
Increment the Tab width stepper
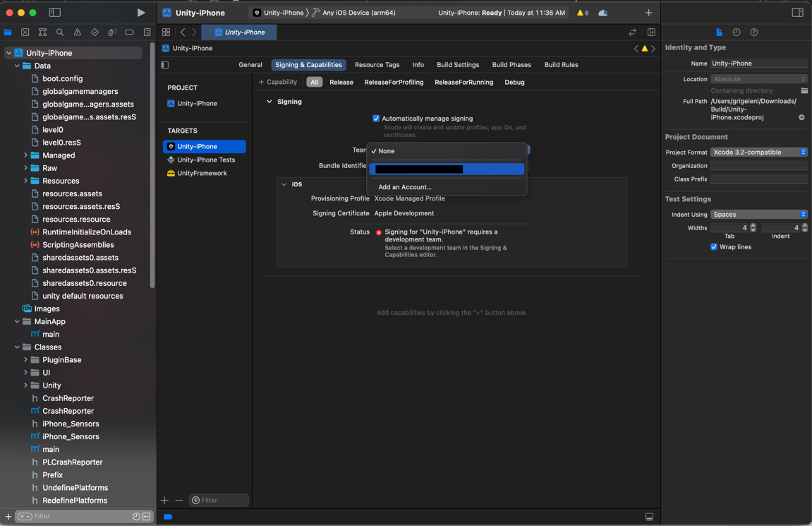pos(753,225)
